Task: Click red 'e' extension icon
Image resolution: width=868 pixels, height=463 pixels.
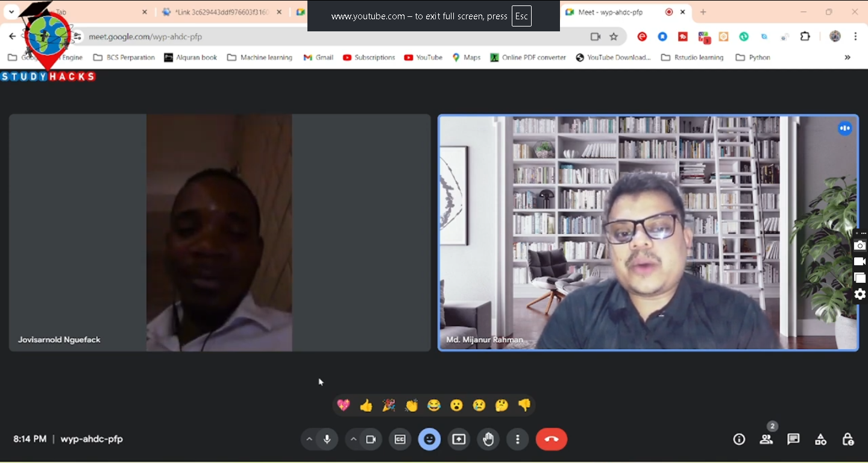Action: [x=642, y=37]
